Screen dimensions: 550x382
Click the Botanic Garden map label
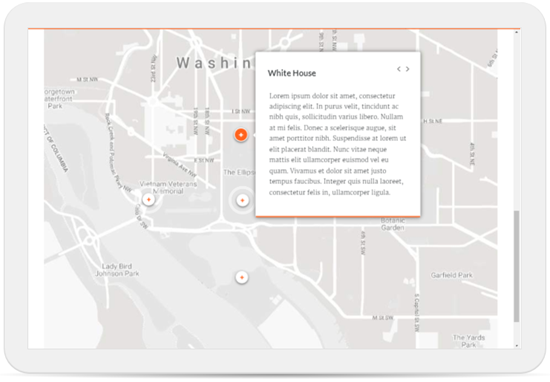(x=393, y=224)
